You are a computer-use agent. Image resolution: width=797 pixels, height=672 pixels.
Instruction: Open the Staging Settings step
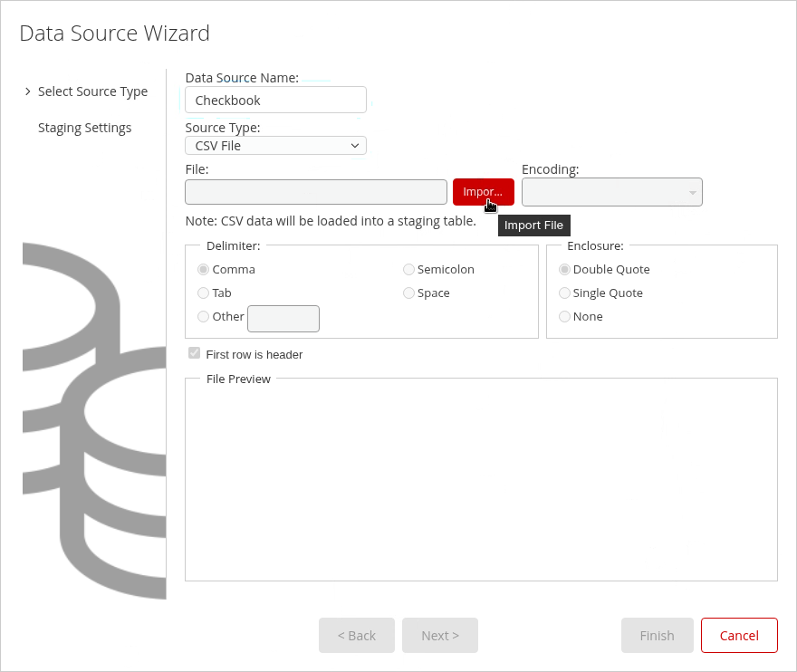84,128
